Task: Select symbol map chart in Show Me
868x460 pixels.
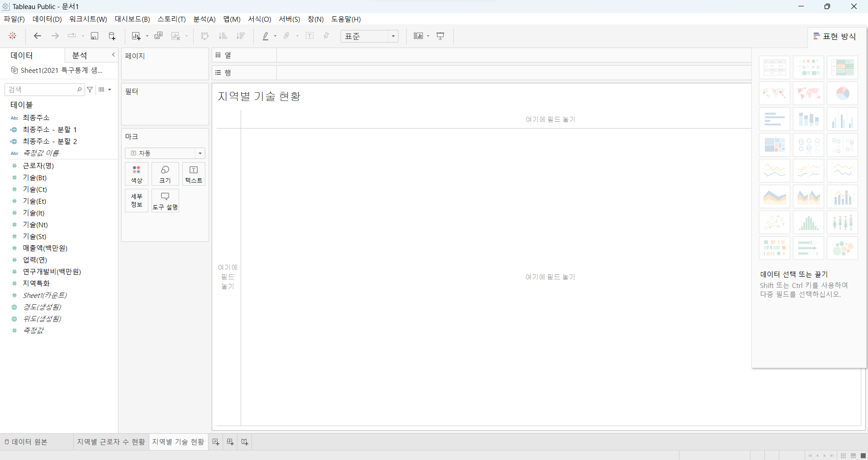Action: [774, 93]
